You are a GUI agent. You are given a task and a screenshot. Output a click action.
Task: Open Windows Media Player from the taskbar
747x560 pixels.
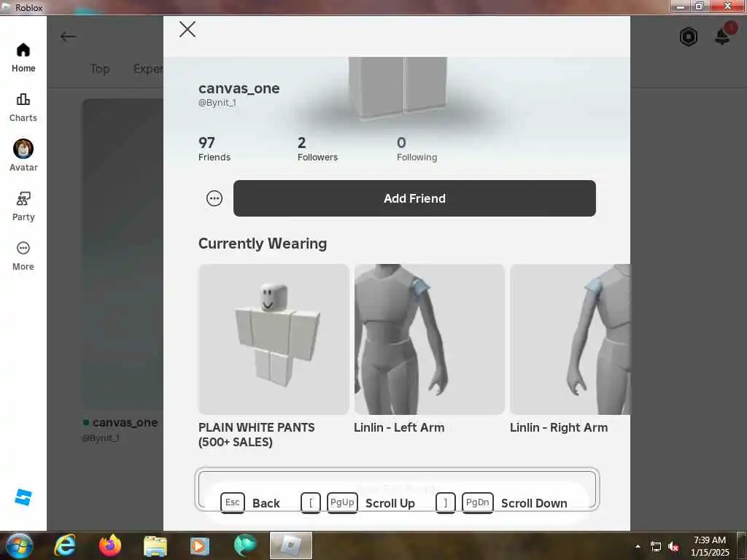200,546
